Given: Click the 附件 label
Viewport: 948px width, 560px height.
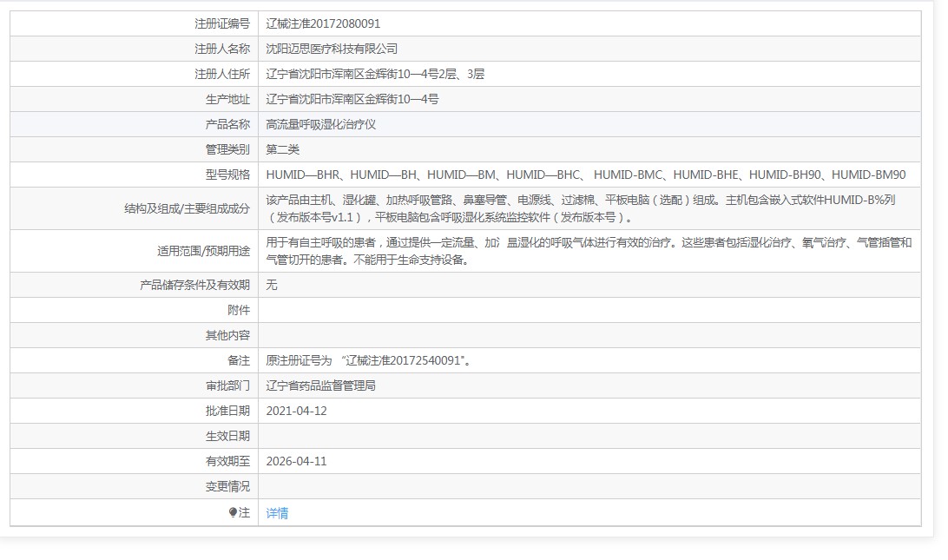Looking at the screenshot, I should click(x=238, y=310).
